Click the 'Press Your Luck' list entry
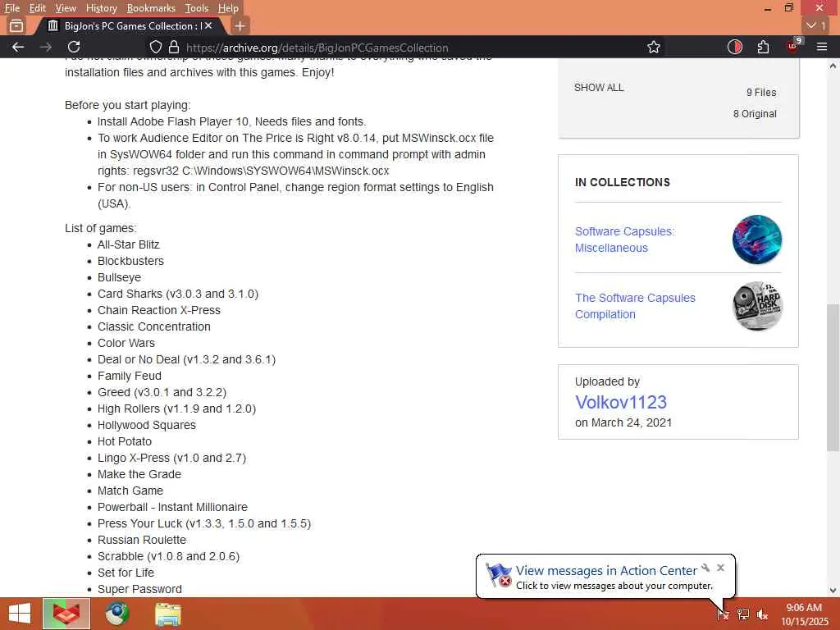840x630 pixels. tap(204, 523)
